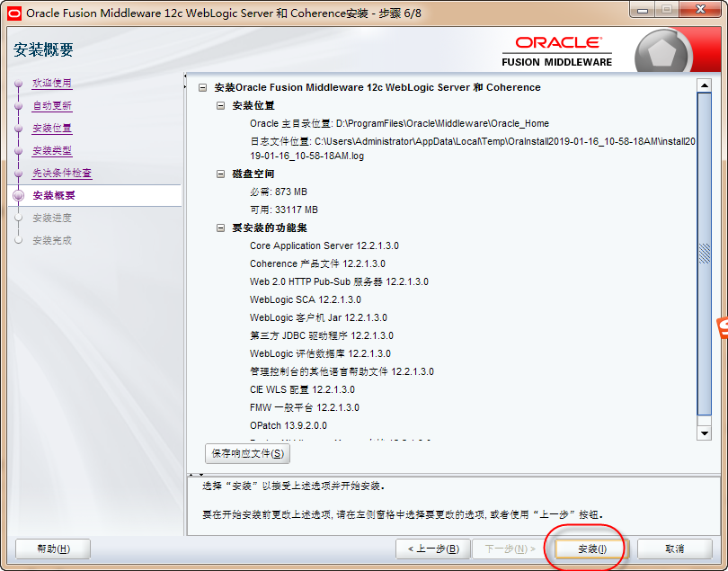Collapse the 要安装的功能集 tree section
The image size is (728, 571).
click(220, 228)
